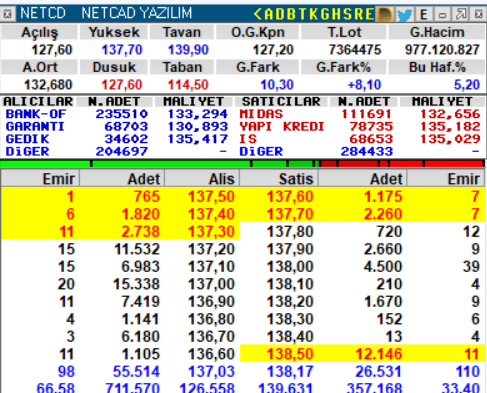Click the small X icon left of NETCD
This screenshot has width=487, height=393.
[7, 14]
